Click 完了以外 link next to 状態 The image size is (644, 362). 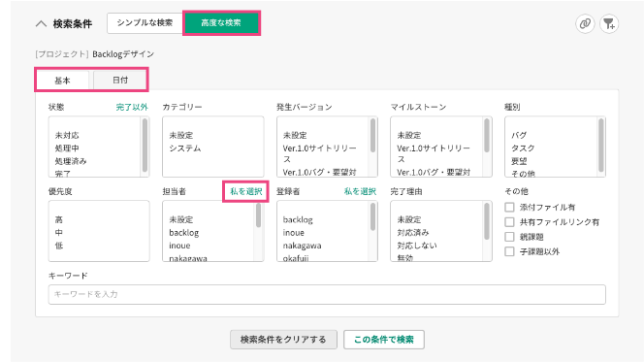click(x=132, y=107)
